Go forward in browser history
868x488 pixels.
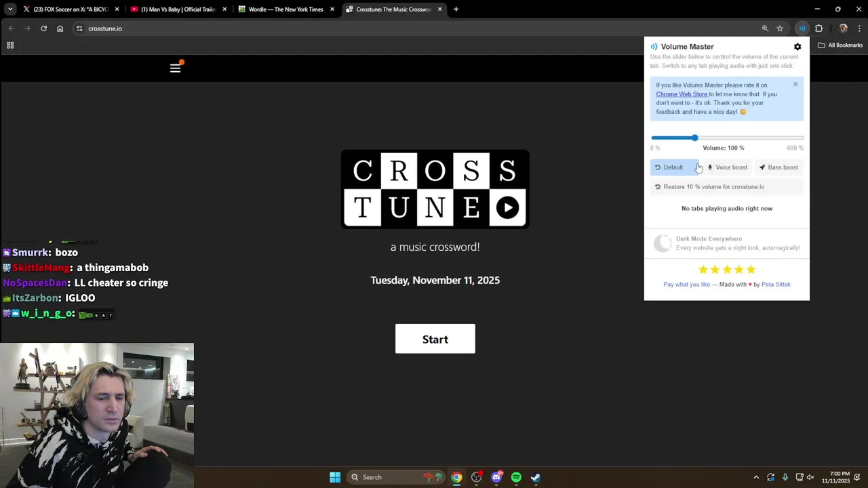[x=27, y=28]
